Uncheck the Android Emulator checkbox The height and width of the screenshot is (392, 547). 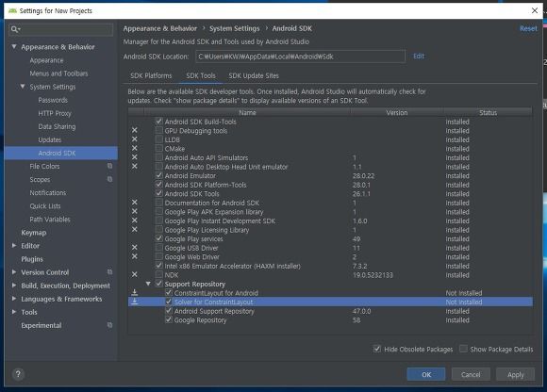coord(159,175)
